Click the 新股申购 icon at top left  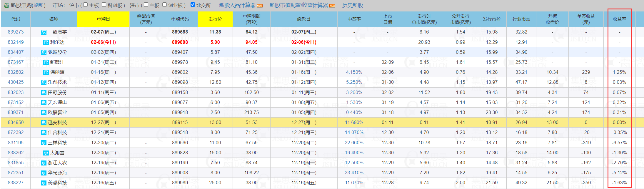[6, 6]
